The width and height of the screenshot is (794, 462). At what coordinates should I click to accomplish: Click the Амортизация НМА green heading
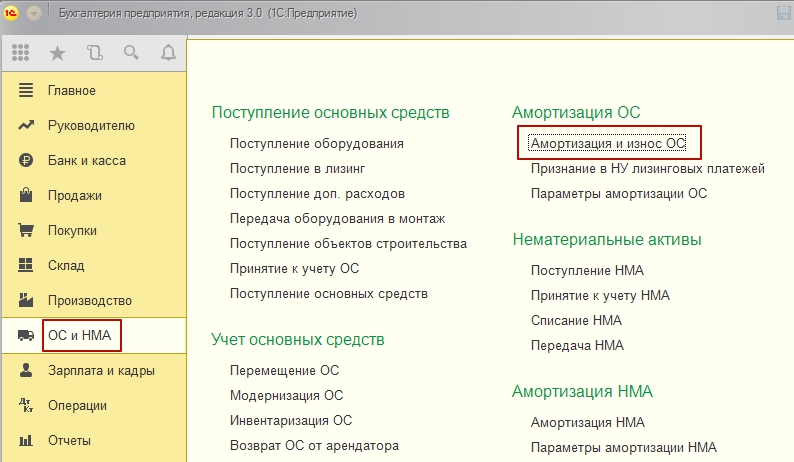[x=582, y=392]
